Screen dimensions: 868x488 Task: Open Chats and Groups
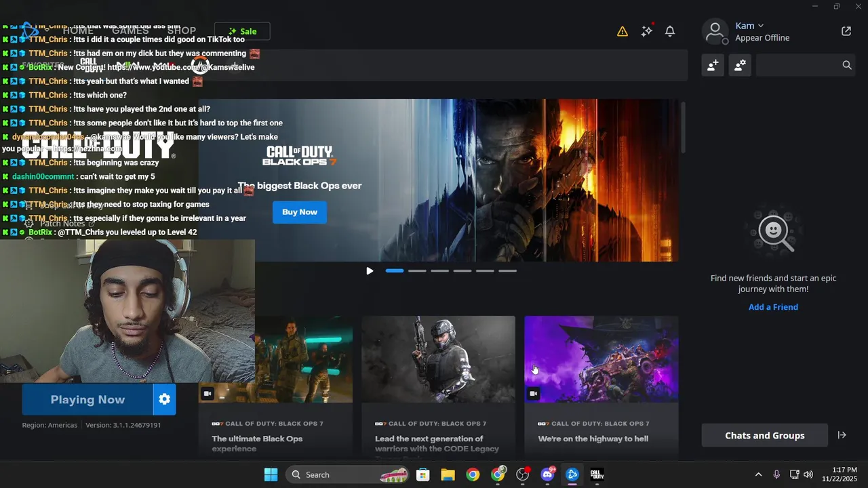(x=764, y=435)
